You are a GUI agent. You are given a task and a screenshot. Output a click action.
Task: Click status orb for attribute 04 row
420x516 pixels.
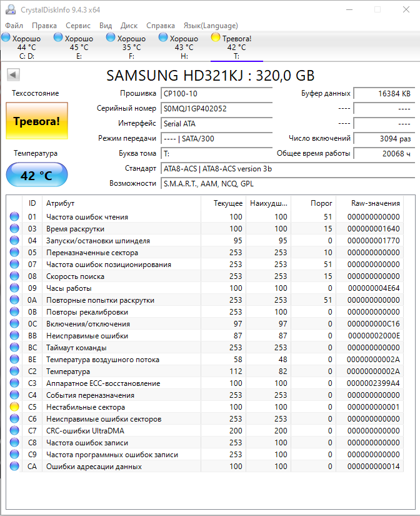coord(14,240)
